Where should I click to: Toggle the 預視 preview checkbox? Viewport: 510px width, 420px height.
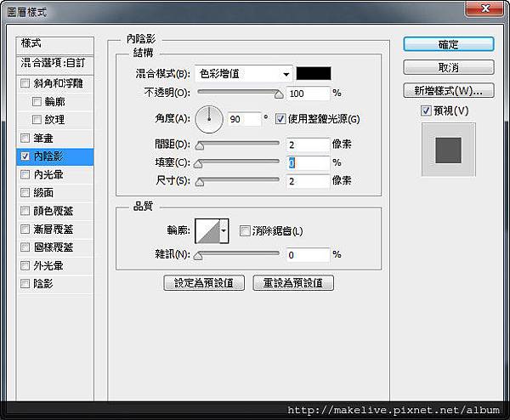coord(426,111)
